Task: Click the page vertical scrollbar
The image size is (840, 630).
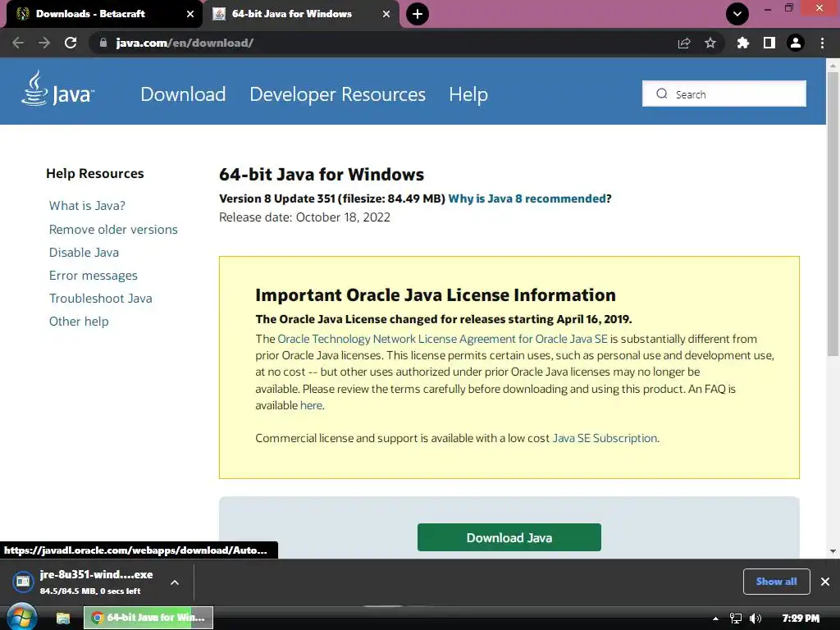Action: click(x=833, y=214)
